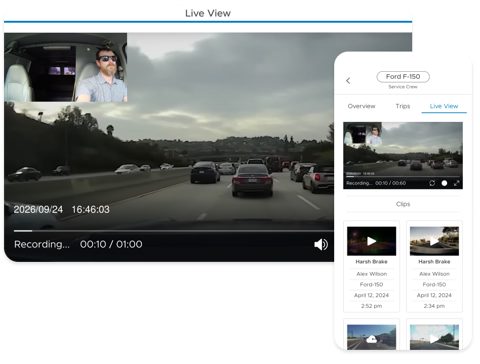Click 'Alex Wilson' on the 2:52 pm clip card
This screenshot has width=480, height=364.
(371, 274)
